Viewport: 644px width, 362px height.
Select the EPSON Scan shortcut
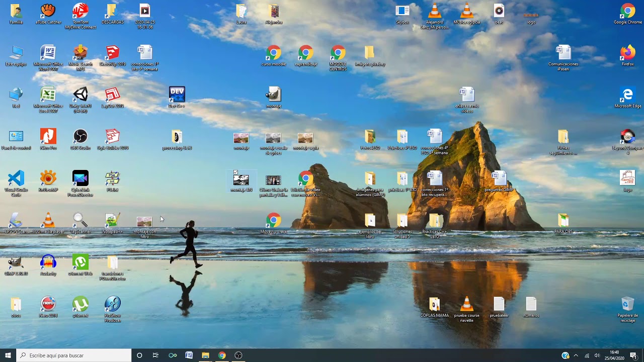coord(16,223)
